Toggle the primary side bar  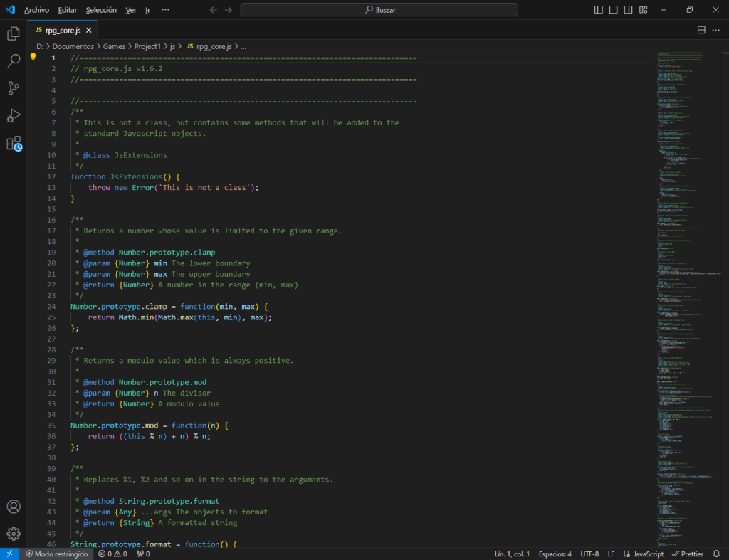598,10
